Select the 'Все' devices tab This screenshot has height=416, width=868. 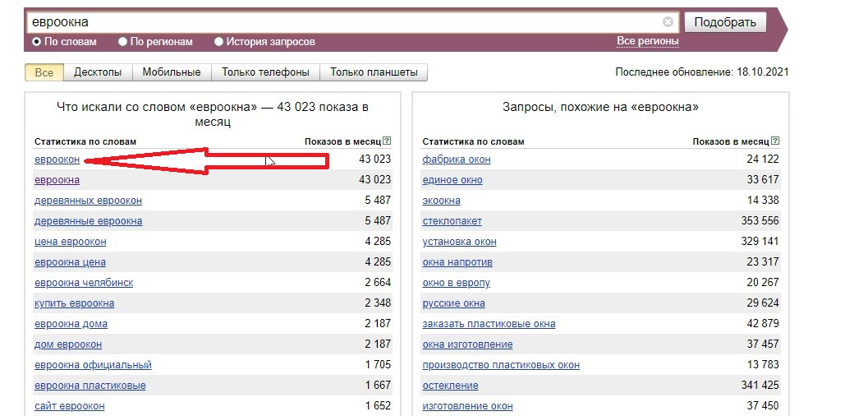(44, 72)
